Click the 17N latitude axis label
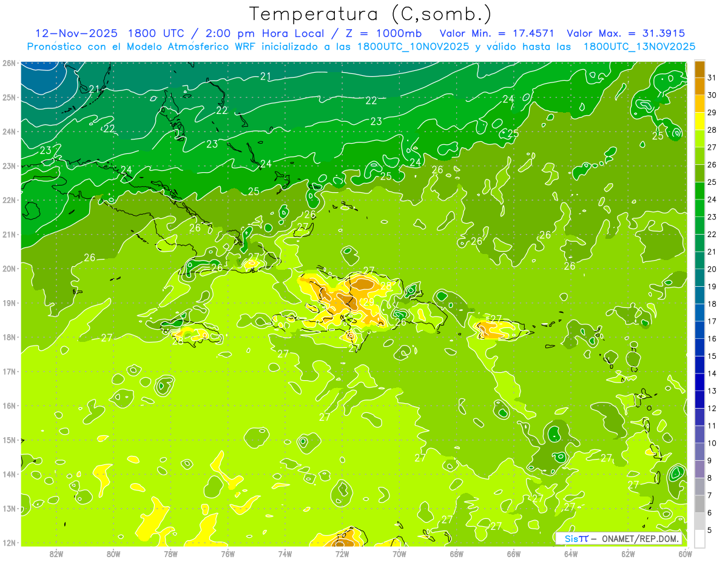Screen dimensions: 728x562 coord(9,372)
